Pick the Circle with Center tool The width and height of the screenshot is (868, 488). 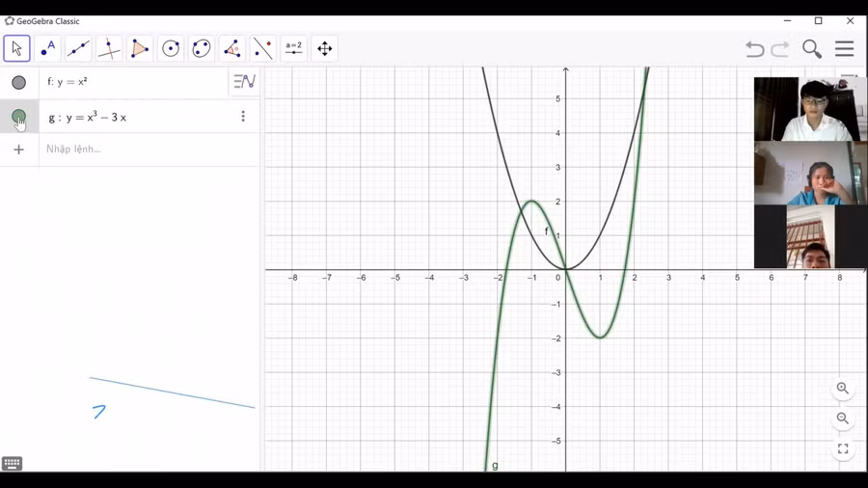[x=171, y=48]
